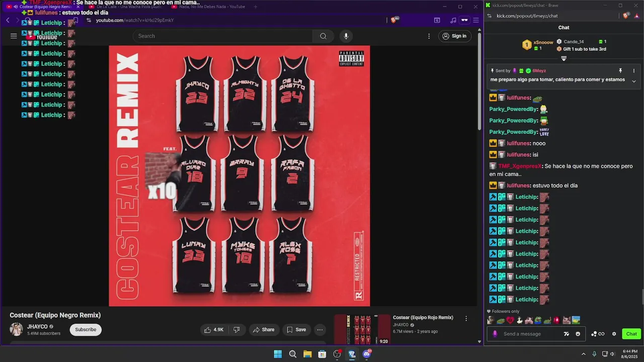Image resolution: width=644 pixels, height=362 pixels.
Task: Open JHAYCO channel avatar
Action: 17,330
